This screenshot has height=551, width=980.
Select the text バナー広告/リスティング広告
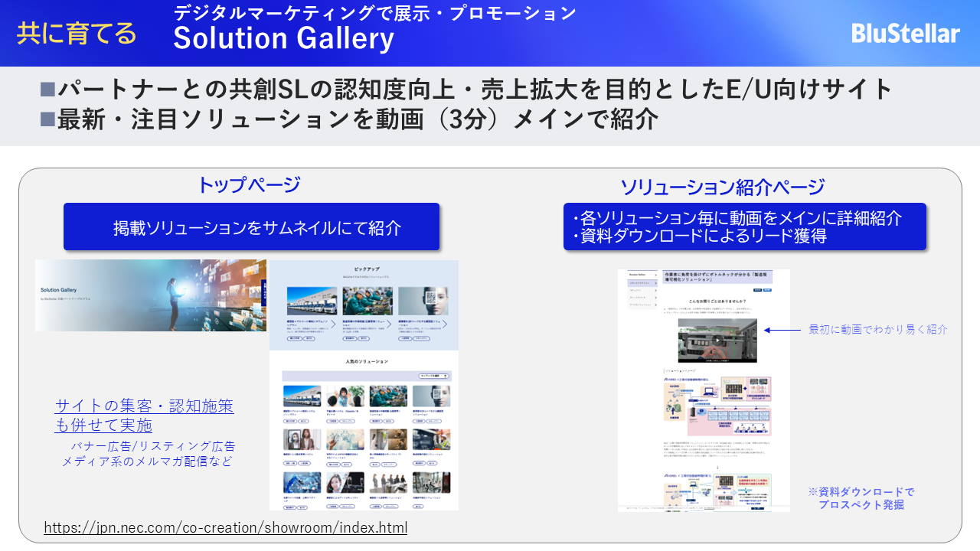click(x=153, y=445)
